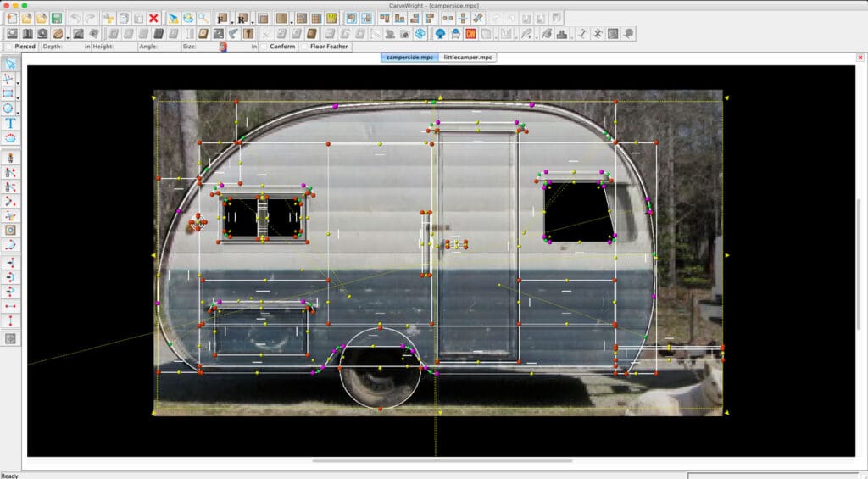
Task: Select the Text tool
Action: pyautogui.click(x=10, y=123)
